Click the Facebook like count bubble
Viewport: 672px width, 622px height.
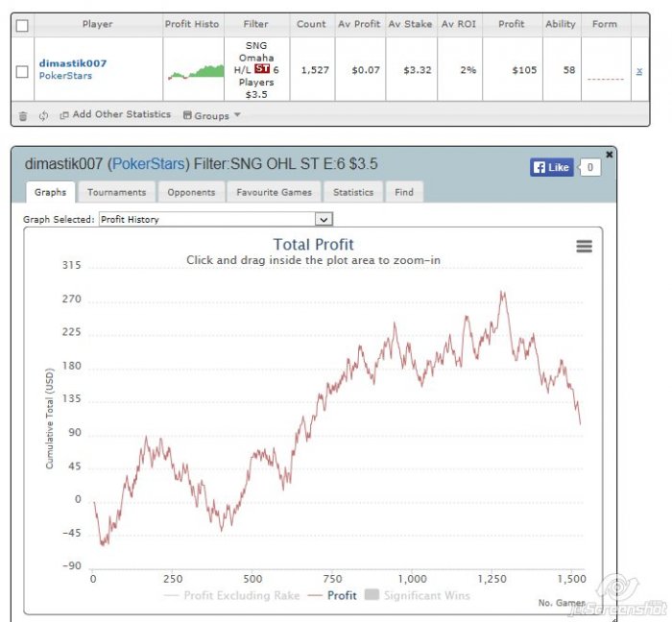pyautogui.click(x=590, y=167)
